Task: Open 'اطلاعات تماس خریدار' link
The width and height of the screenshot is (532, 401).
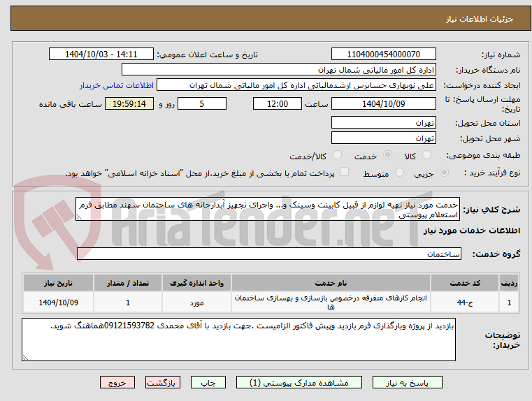Action: pyautogui.click(x=116, y=85)
